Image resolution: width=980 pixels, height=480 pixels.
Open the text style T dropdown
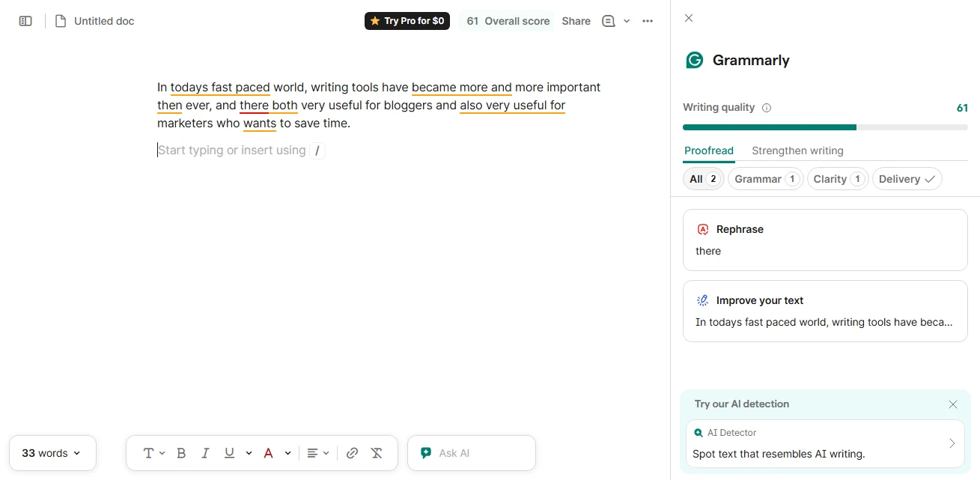[x=154, y=453]
